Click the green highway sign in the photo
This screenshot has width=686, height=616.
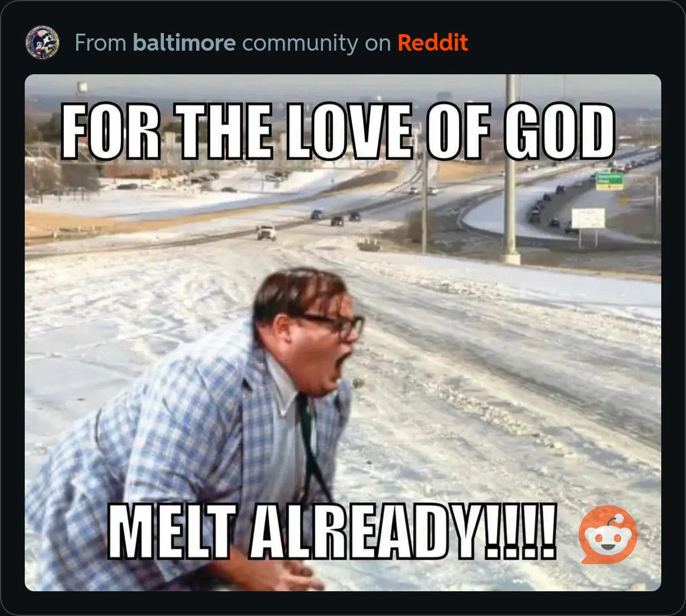click(609, 181)
